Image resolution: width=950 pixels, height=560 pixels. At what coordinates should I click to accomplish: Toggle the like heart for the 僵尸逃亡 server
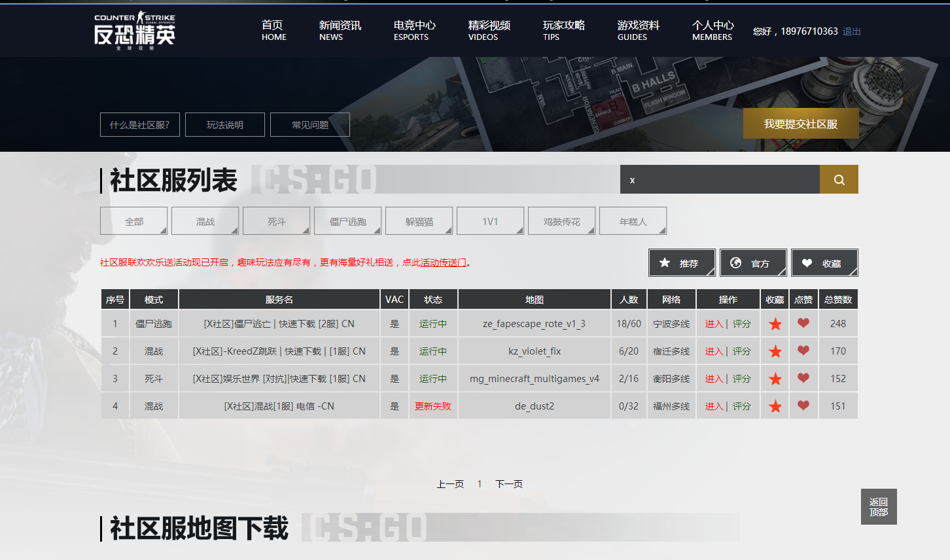[x=803, y=323]
